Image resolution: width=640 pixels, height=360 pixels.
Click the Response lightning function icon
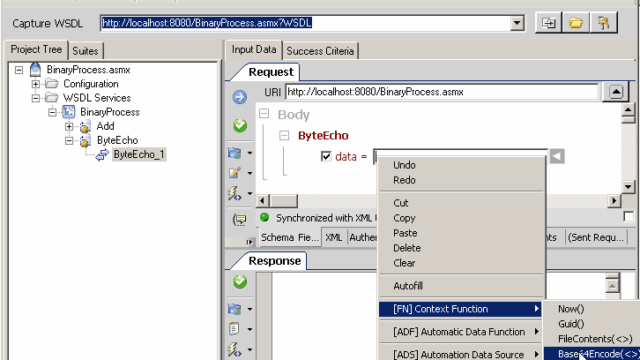click(235, 350)
